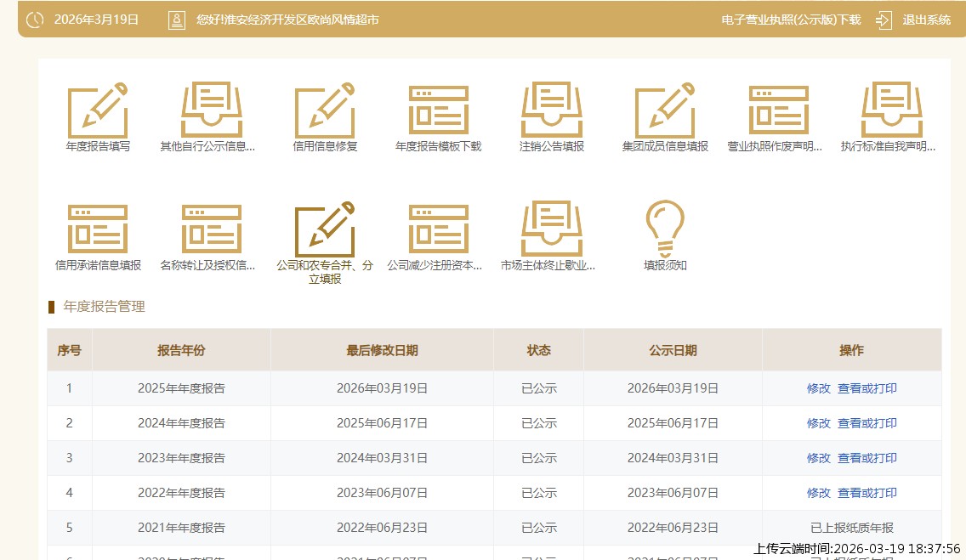This screenshot has height=560, width=966.
Task: Click 查看或打印 for the 2022年年度报告 row
Action: pos(867,493)
